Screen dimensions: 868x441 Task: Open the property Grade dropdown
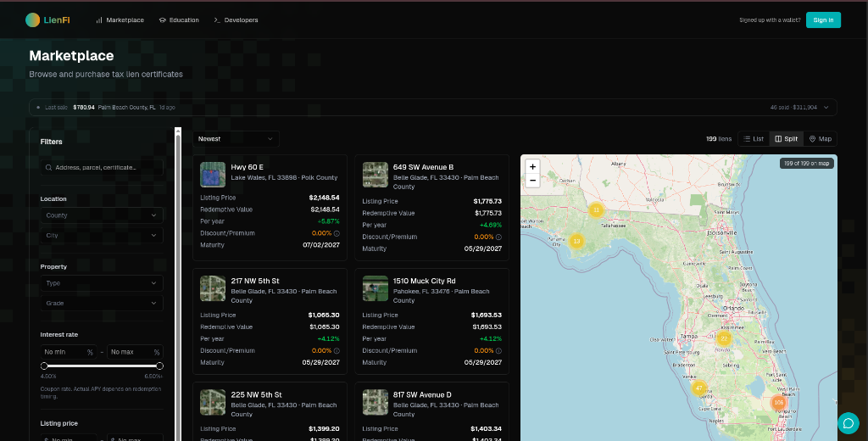[x=102, y=303]
